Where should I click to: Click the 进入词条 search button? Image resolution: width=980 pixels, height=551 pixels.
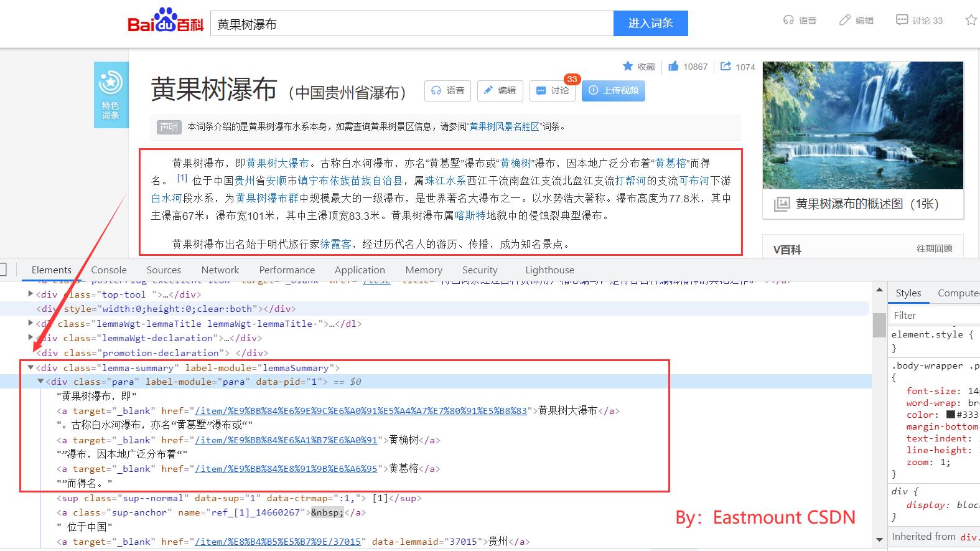tap(650, 23)
